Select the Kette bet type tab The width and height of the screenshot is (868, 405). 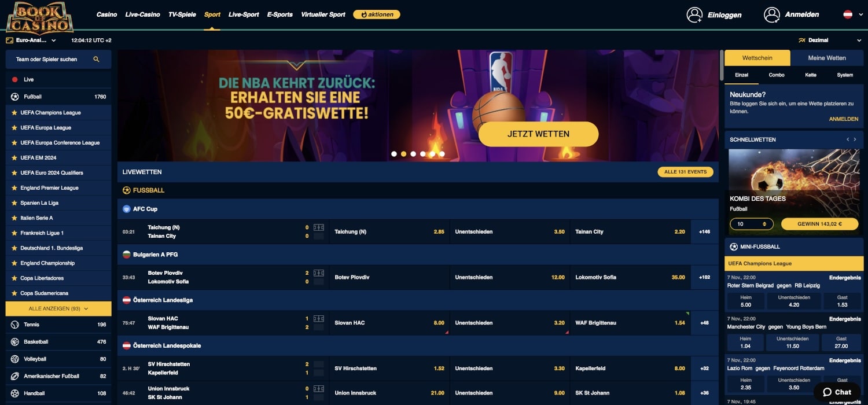811,75
